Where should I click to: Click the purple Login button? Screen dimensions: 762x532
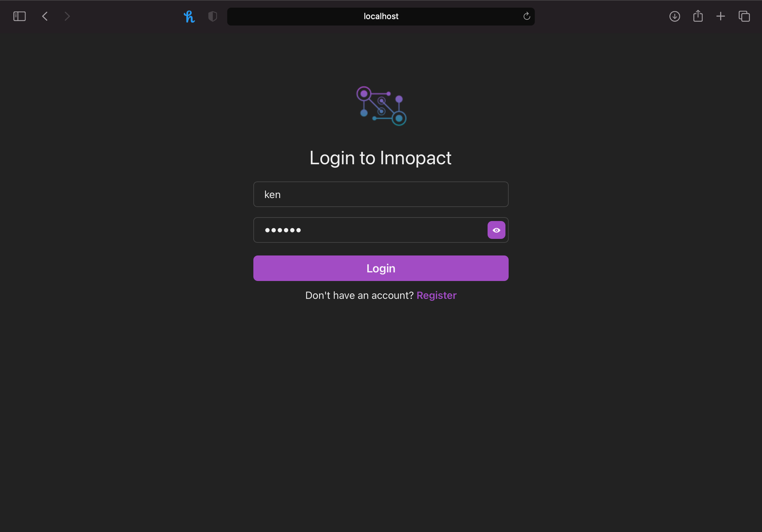[381, 268]
